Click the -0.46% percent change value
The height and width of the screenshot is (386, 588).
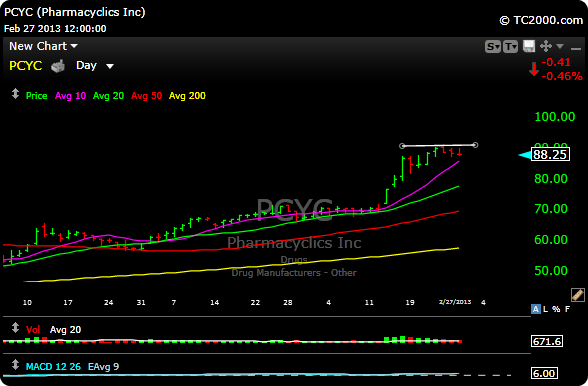(562, 77)
